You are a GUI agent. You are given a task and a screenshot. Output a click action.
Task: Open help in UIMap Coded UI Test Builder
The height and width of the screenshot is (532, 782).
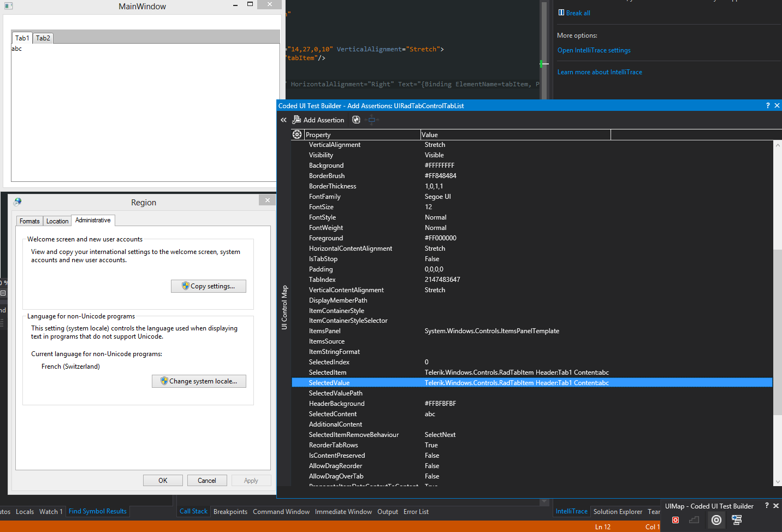pos(767,506)
